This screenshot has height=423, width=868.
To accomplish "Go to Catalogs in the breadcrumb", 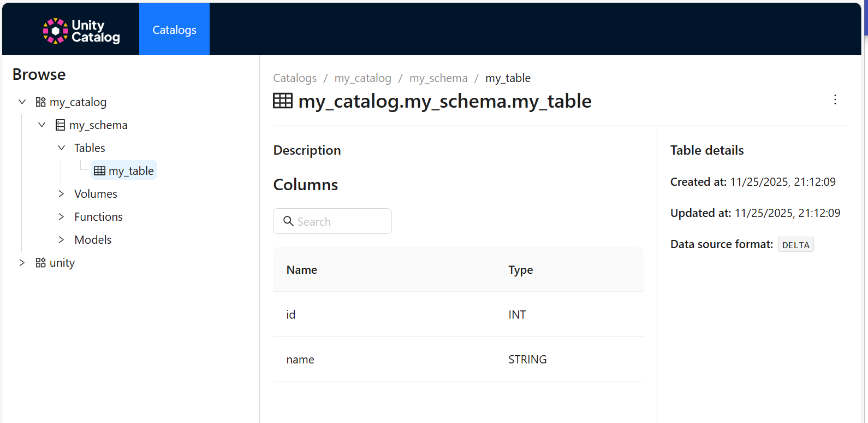I will point(295,78).
